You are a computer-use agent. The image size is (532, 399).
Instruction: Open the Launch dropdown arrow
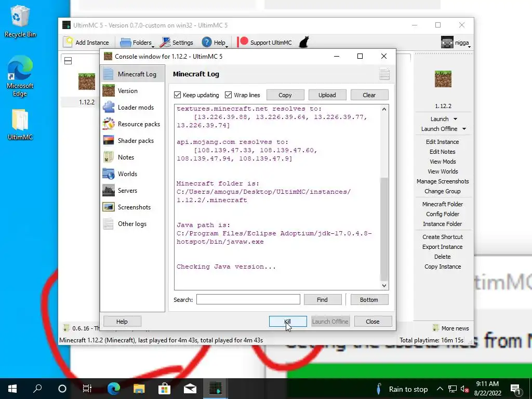point(455,119)
